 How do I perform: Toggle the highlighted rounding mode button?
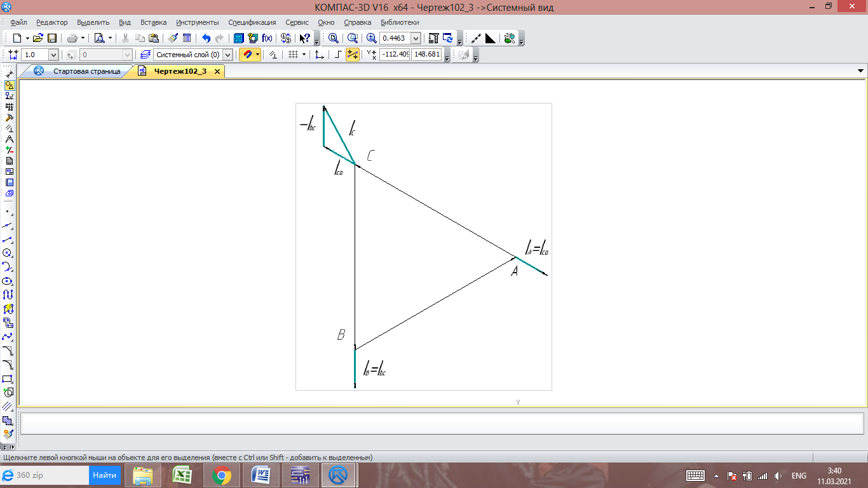(352, 55)
